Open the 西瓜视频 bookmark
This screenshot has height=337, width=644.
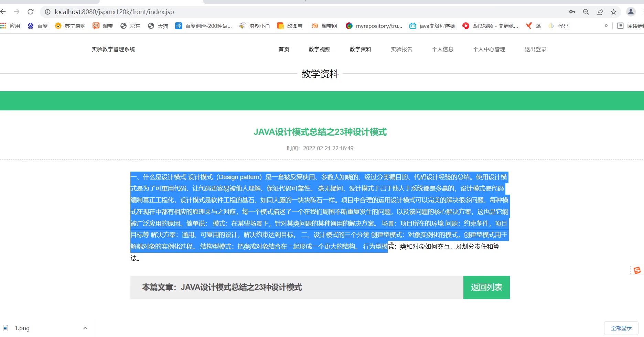coord(490,26)
